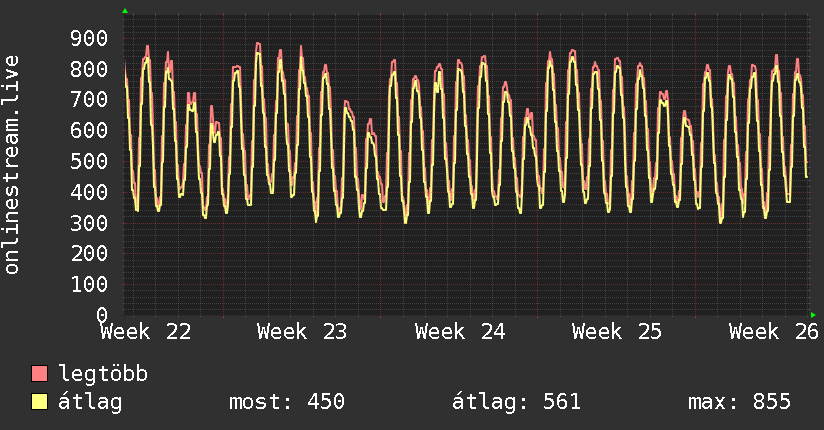
Task: Select the Week 24 axis label
Action: tap(460, 332)
